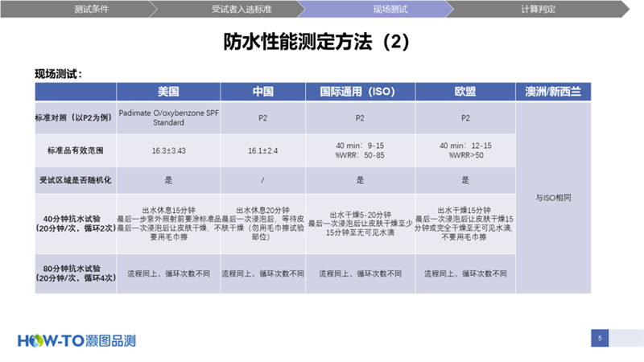Viewport: 644px width, 362px height.
Task: Select the 40分钟抗水试验 row header
Action: (x=76, y=223)
